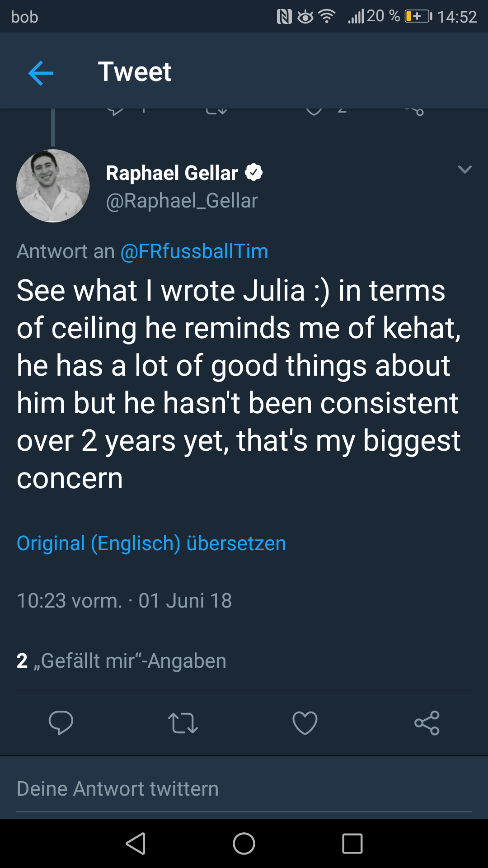The image size is (488, 868).
Task: Open Android recent apps square button
Action: coord(352,844)
